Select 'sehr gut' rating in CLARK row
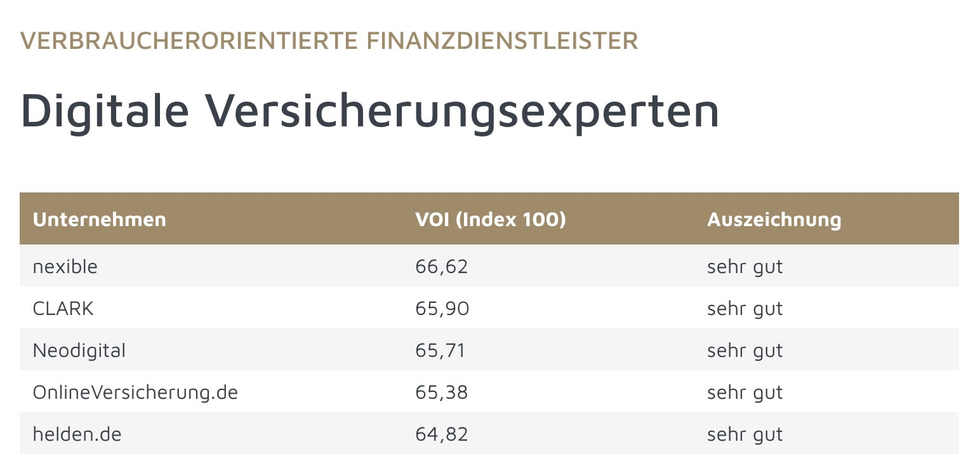Image resolution: width=980 pixels, height=456 pixels. 745,308
